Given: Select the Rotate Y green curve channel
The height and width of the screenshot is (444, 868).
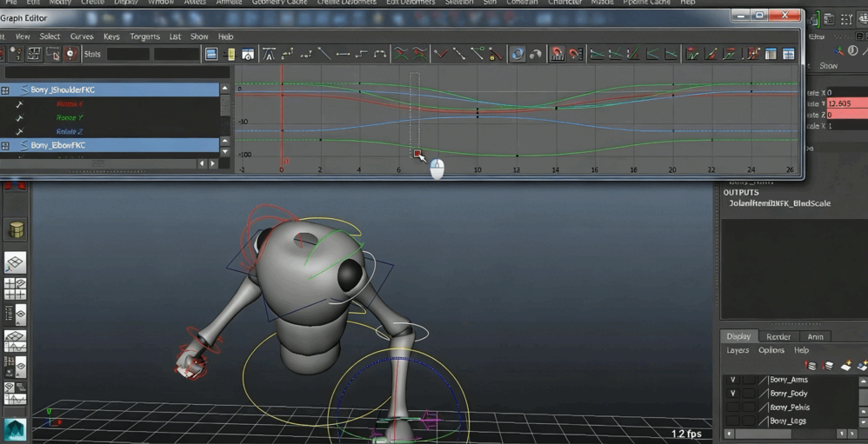Looking at the screenshot, I should 70,118.
